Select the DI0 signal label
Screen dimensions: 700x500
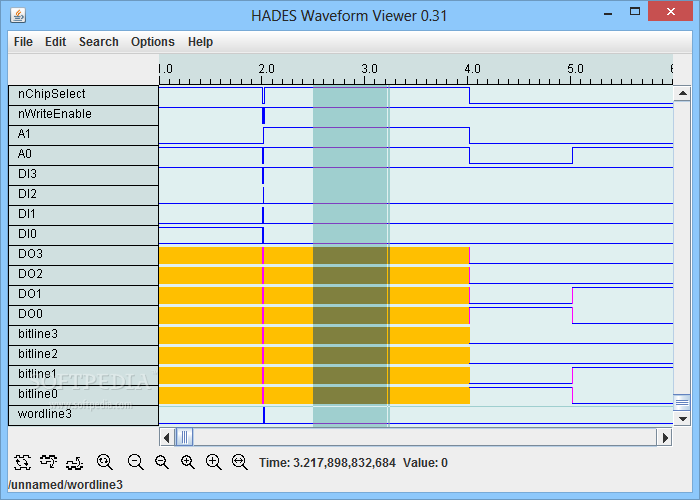[83, 235]
